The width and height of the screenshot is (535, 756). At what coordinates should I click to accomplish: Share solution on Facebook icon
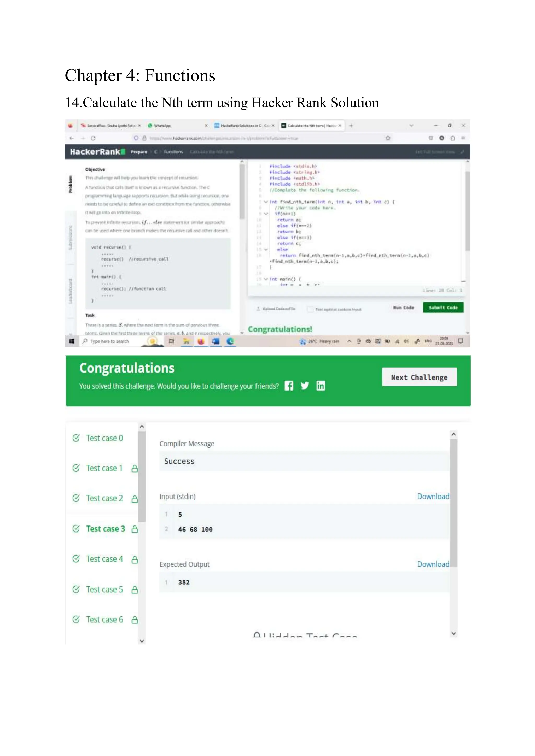289,386
